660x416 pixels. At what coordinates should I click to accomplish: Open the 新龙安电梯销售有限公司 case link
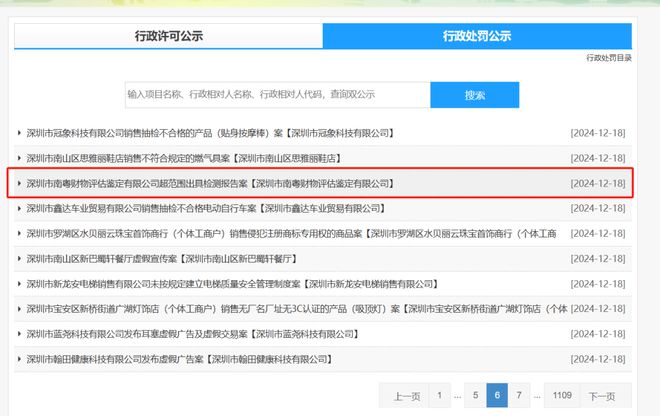232,284
